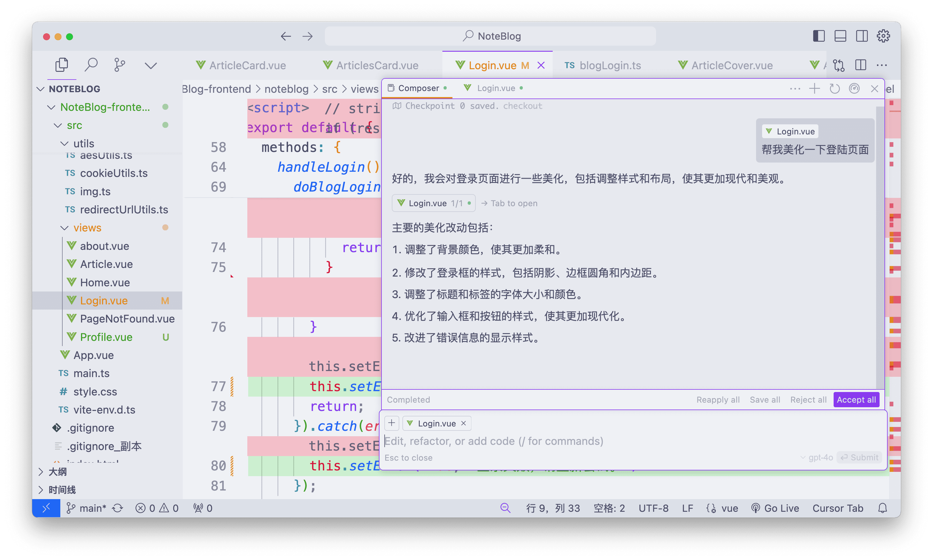Add context with the plus button
This screenshot has width=933, height=560.
coord(392,423)
